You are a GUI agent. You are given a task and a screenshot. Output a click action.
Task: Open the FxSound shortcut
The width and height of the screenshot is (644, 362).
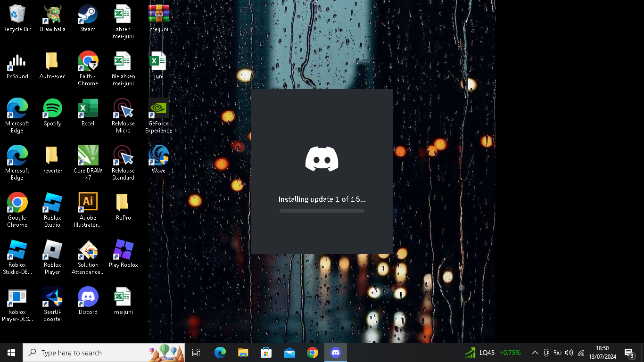tap(17, 66)
